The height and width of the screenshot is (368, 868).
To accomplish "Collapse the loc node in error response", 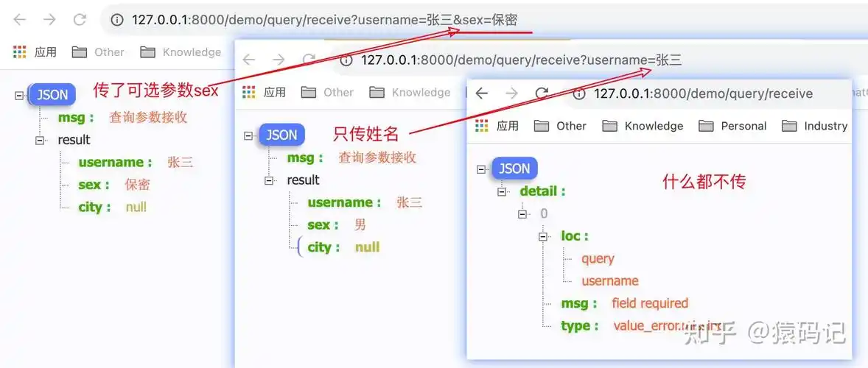I will (545, 236).
